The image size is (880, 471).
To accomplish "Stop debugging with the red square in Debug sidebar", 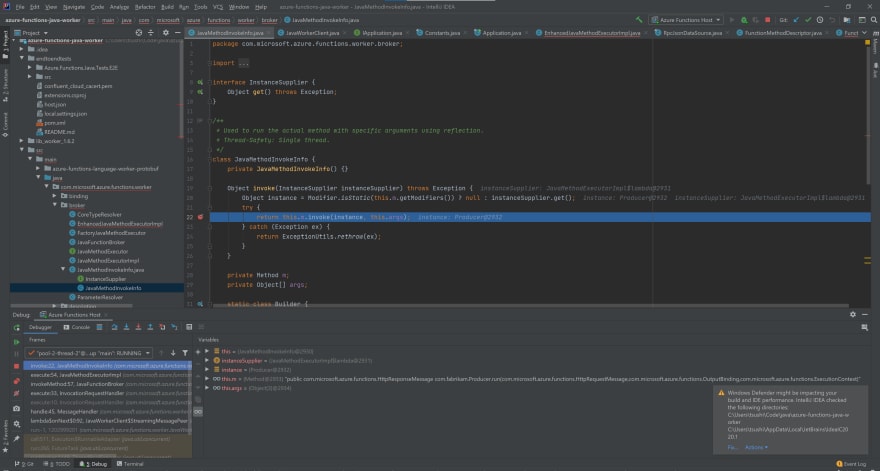I will coord(17,366).
